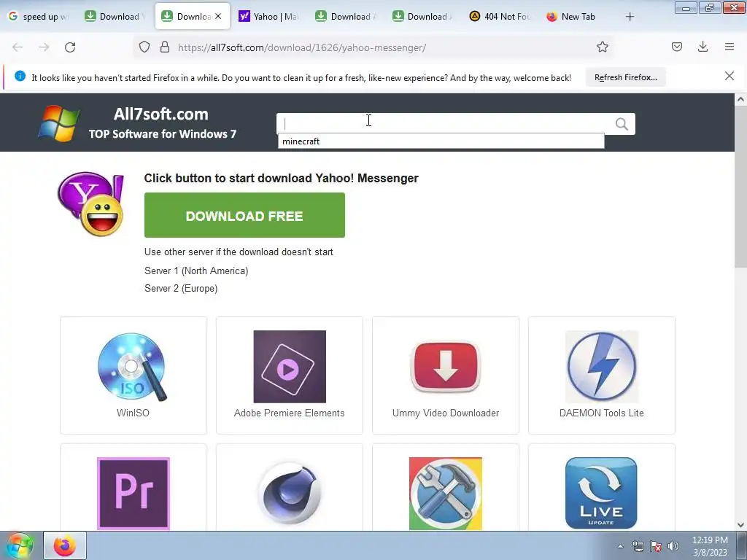Click the page vertical scrollbar thumb
747x560 pixels.
740,186
